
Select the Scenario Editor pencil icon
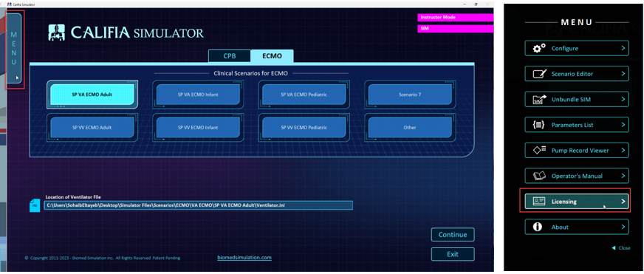(540, 74)
